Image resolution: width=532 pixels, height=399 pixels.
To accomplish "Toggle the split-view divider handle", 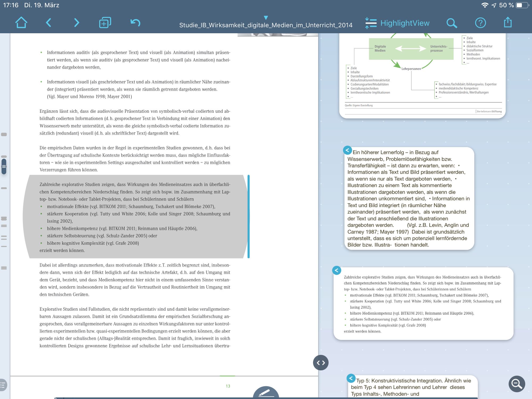I will 321,363.
